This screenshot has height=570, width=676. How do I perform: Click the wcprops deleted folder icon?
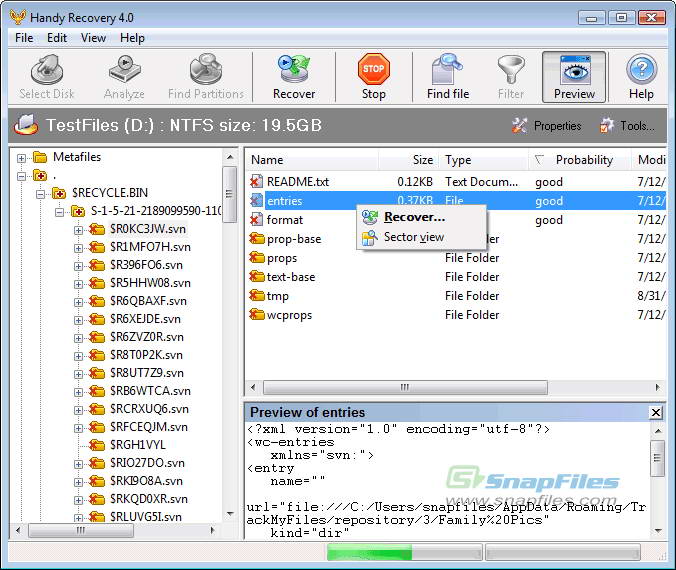click(x=257, y=314)
